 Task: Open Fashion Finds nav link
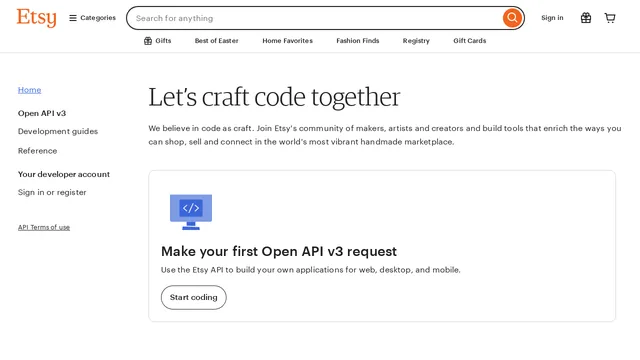(x=358, y=41)
